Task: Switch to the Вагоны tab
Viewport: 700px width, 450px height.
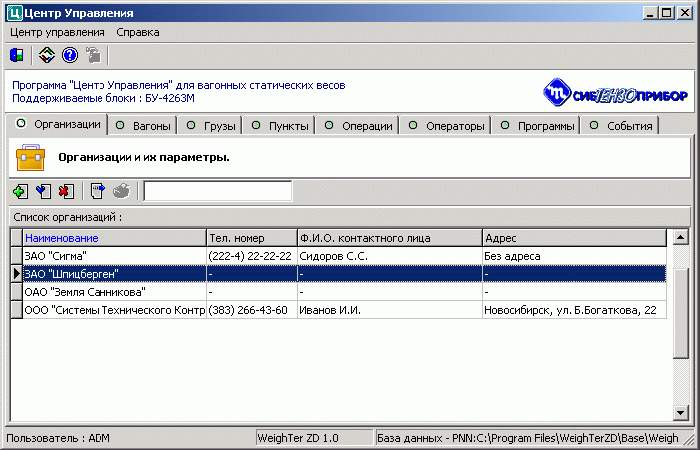Action: [x=143, y=126]
